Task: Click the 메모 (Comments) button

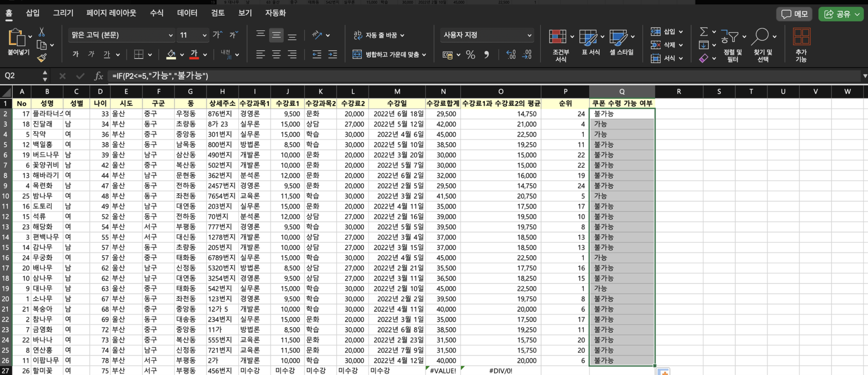Action: click(x=794, y=14)
